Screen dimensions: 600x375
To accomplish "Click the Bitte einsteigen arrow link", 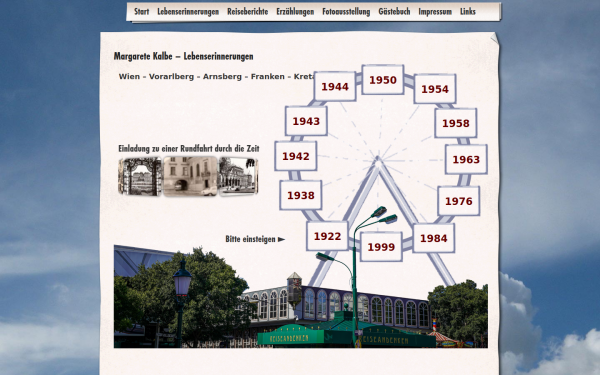I will click(x=255, y=239).
